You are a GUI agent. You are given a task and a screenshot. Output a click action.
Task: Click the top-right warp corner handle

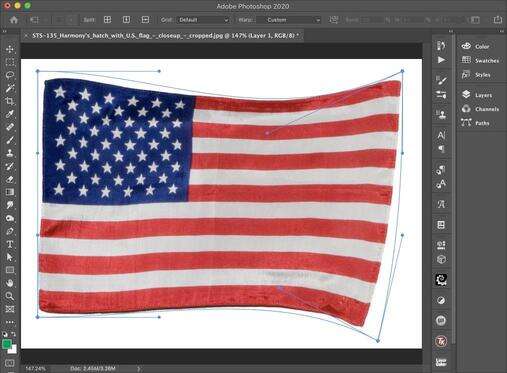point(402,71)
